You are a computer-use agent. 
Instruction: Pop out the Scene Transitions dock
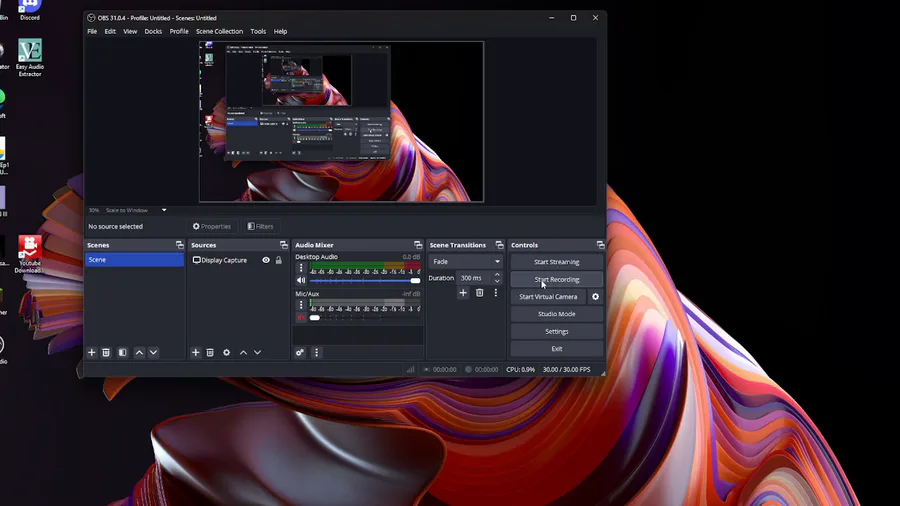[x=499, y=245]
